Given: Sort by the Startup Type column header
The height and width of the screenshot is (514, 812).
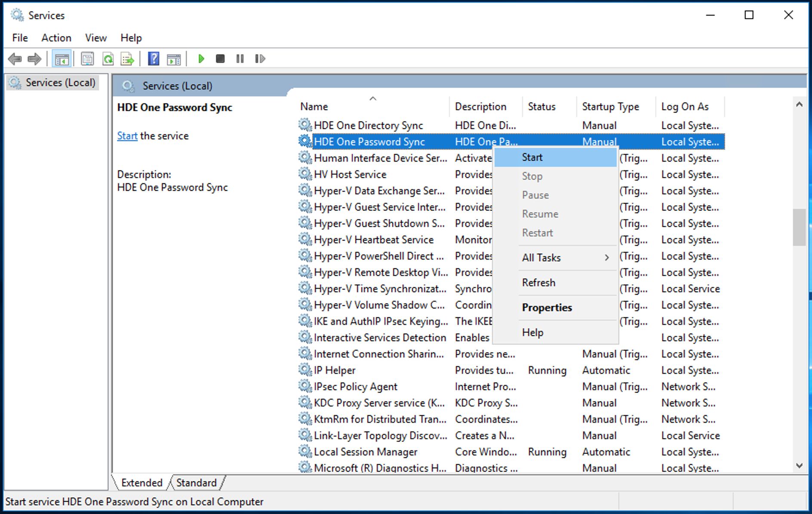Looking at the screenshot, I should (x=616, y=106).
